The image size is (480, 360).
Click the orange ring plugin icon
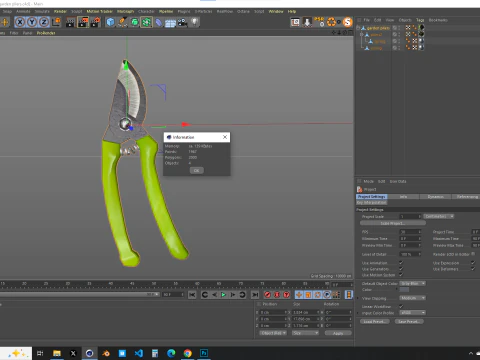(x=331, y=22)
